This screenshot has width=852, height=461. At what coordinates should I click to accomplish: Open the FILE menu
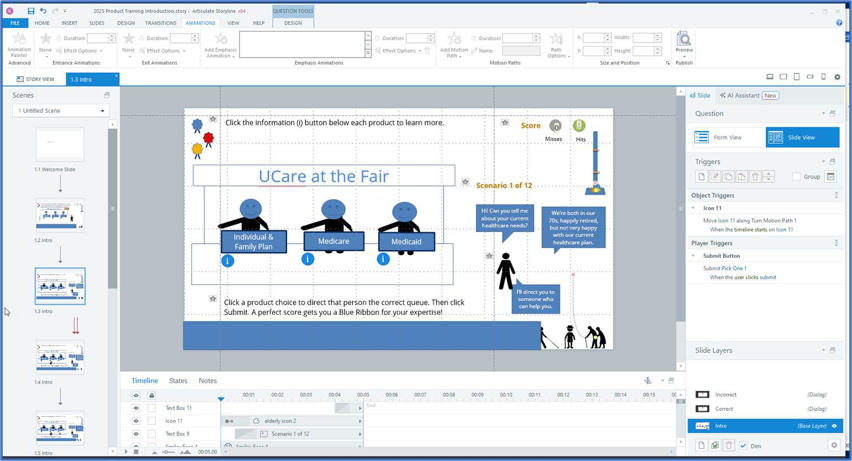15,23
